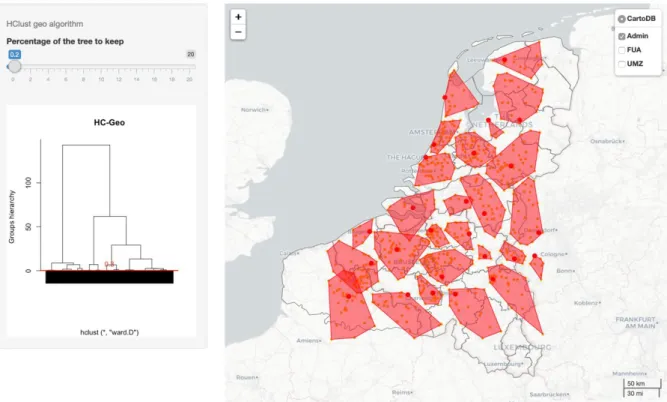Click the HC-Geo dendrogram plot
This screenshot has width=667, height=402.
[x=101, y=221]
